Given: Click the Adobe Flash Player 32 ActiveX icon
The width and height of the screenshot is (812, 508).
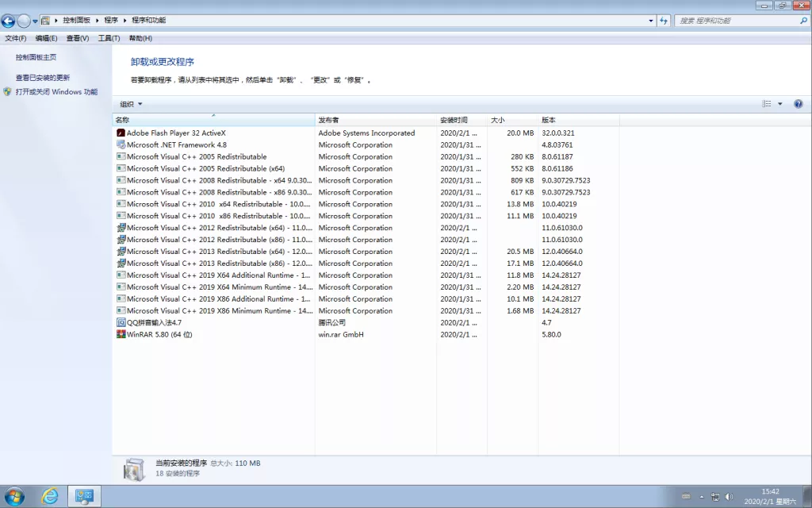Looking at the screenshot, I should 121,133.
